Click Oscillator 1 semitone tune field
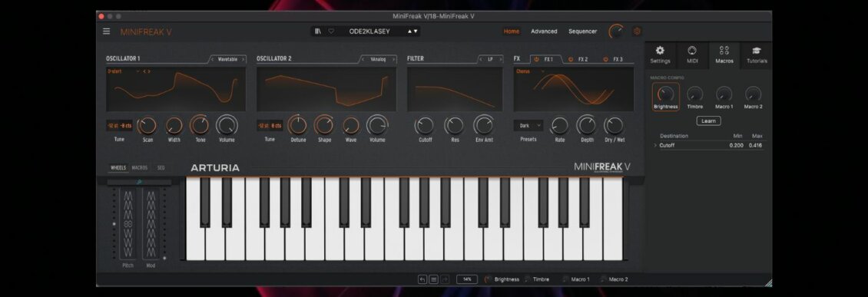Viewport: 868px width, 297px height. pyautogui.click(x=112, y=126)
